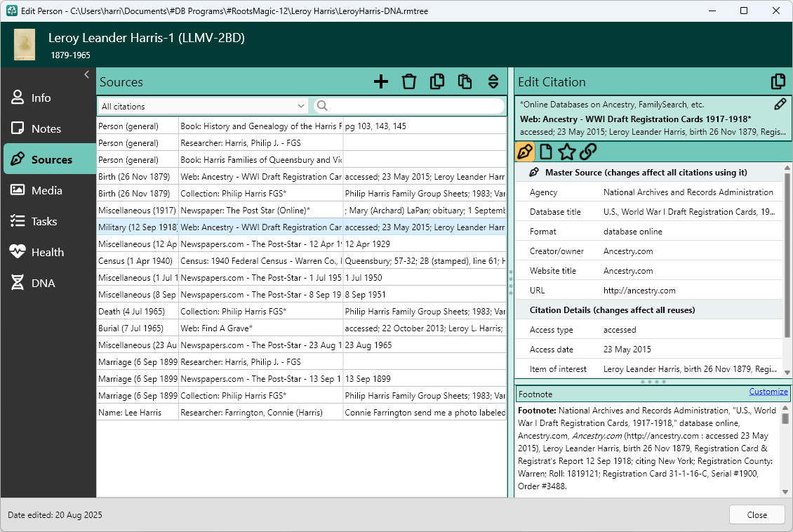The height and width of the screenshot is (532, 793).
Task: Paste citation using Sources toolbar clipboard icon
Action: click(465, 81)
